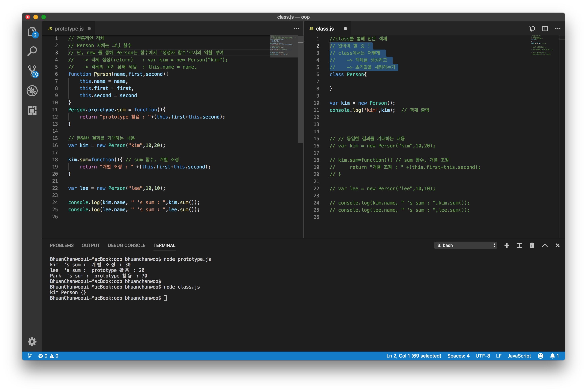Viewport: 587px width, 392px height.
Task: Open the Explorer view in activity bar
Action: click(32, 32)
